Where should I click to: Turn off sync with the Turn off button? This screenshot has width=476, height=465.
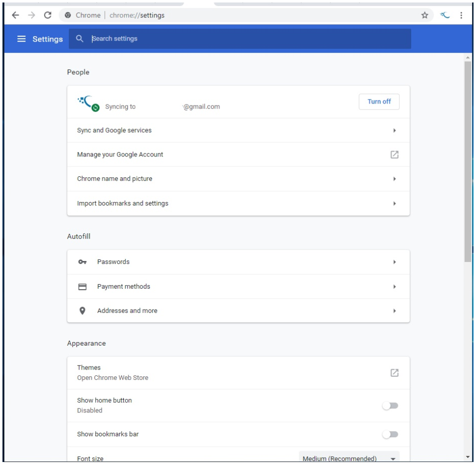(x=379, y=102)
